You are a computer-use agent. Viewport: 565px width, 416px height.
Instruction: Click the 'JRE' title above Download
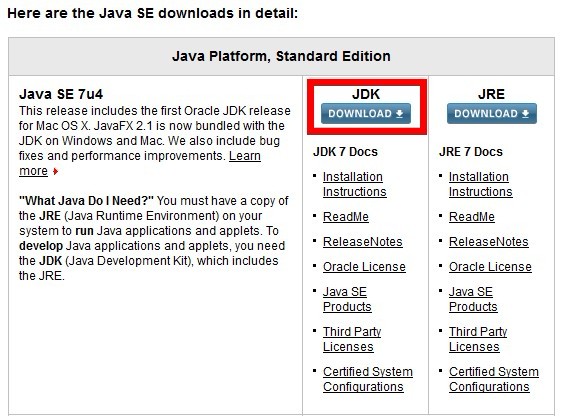click(491, 94)
